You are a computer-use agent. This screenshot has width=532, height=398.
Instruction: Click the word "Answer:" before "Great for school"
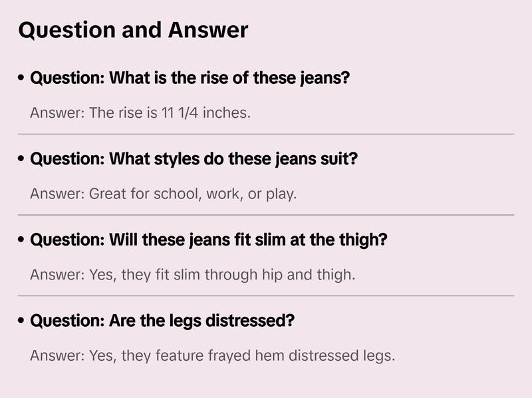coord(57,194)
